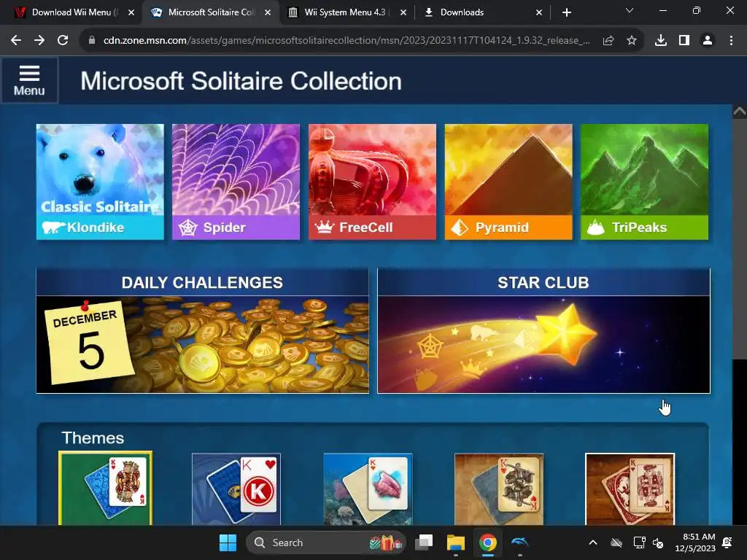Open File Explorer from taskbar

(455, 542)
